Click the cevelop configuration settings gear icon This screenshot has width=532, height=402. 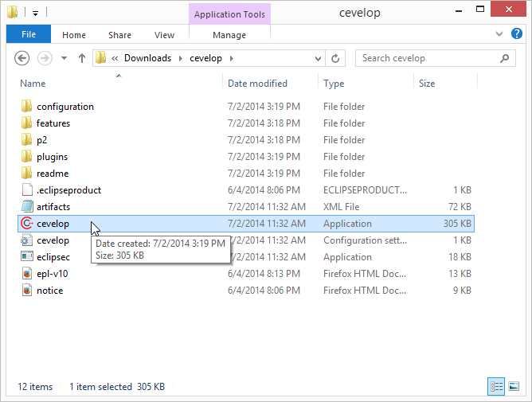27,240
